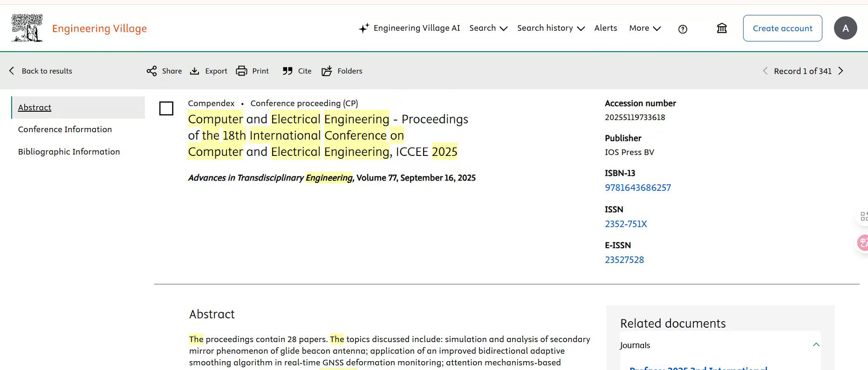Open Engineering Village AI sparkle icon

coord(364,28)
